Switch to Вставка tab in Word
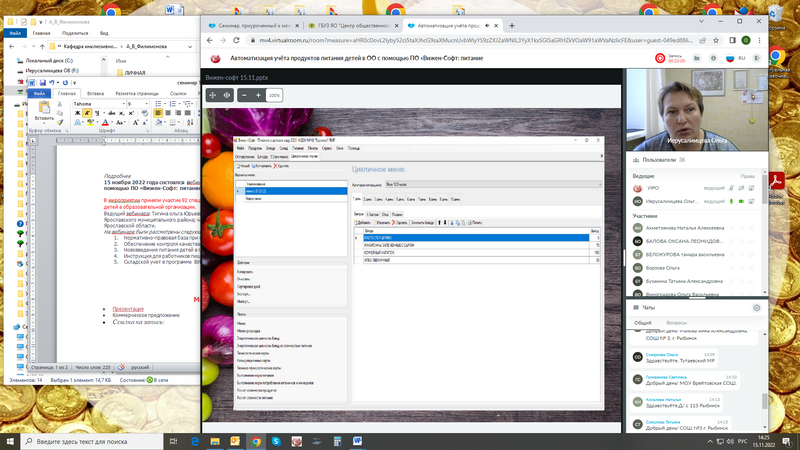This screenshot has height=450, width=800. [x=95, y=94]
